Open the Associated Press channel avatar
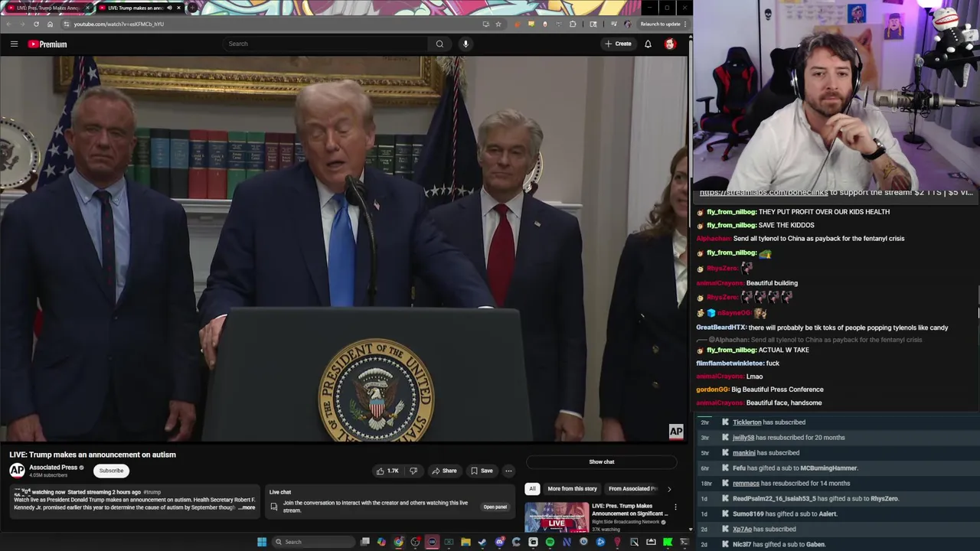The width and height of the screenshot is (980, 551). pyautogui.click(x=17, y=471)
